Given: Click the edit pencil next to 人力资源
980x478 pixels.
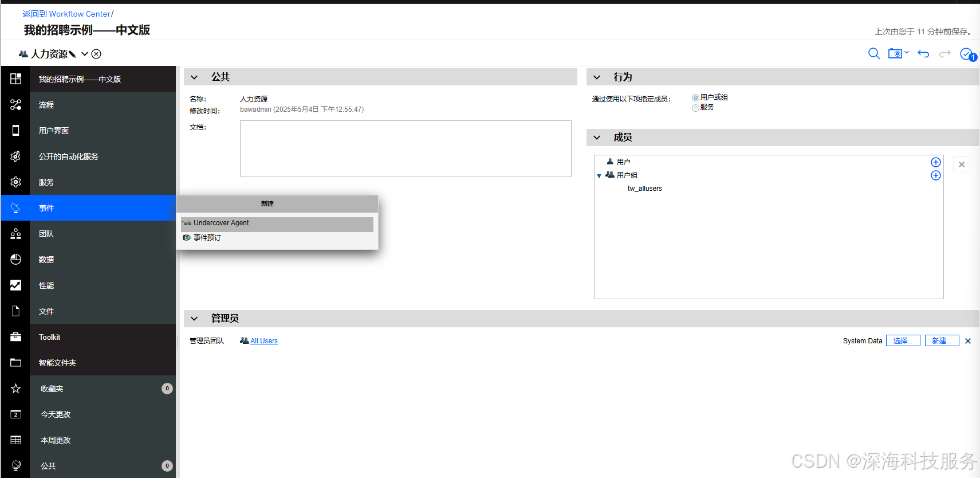Looking at the screenshot, I should [x=72, y=54].
